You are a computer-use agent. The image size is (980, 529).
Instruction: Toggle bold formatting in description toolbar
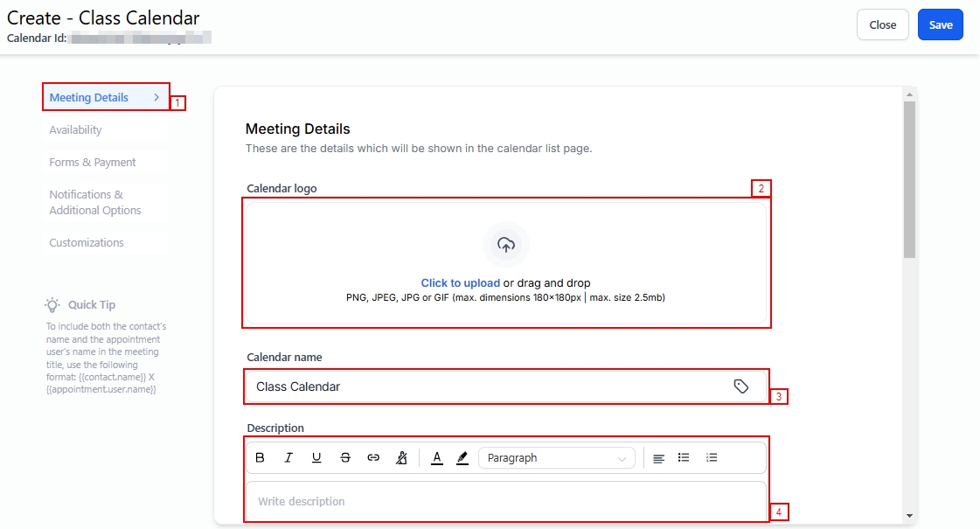pos(260,458)
